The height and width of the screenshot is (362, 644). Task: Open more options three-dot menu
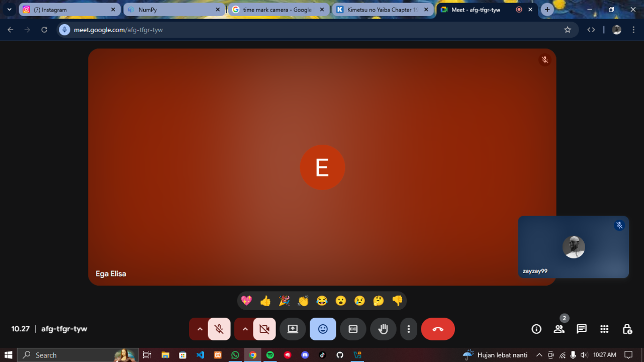click(x=409, y=329)
